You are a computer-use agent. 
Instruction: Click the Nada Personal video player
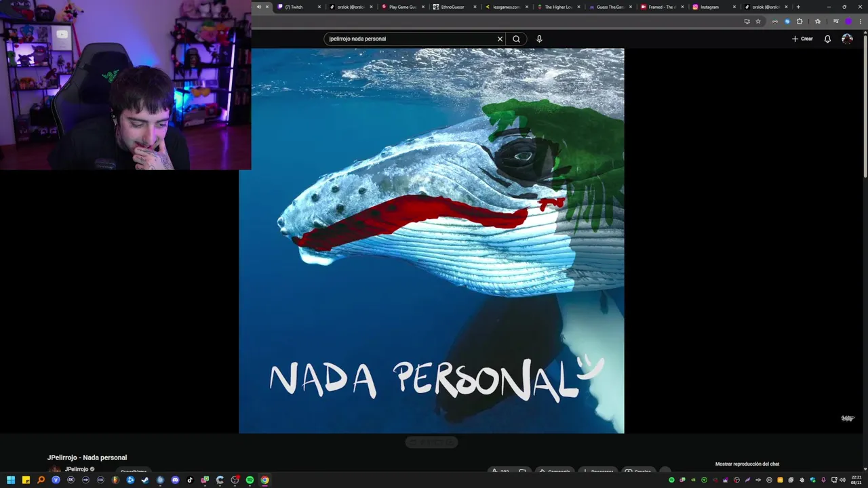tap(431, 241)
